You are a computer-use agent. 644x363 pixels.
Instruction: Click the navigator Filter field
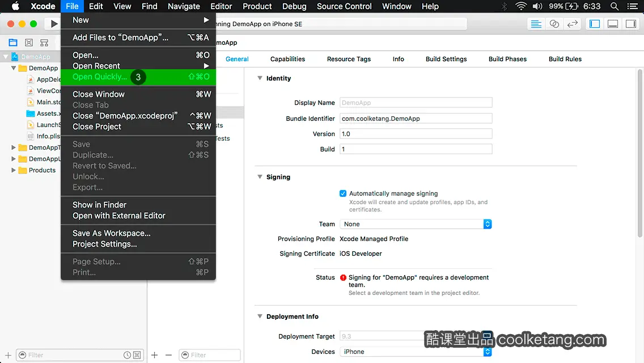(x=80, y=355)
